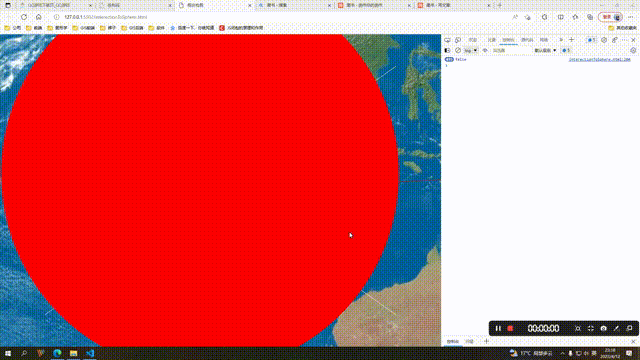Open console settings gear
The height and width of the screenshot is (360, 640).
(x=633, y=51)
